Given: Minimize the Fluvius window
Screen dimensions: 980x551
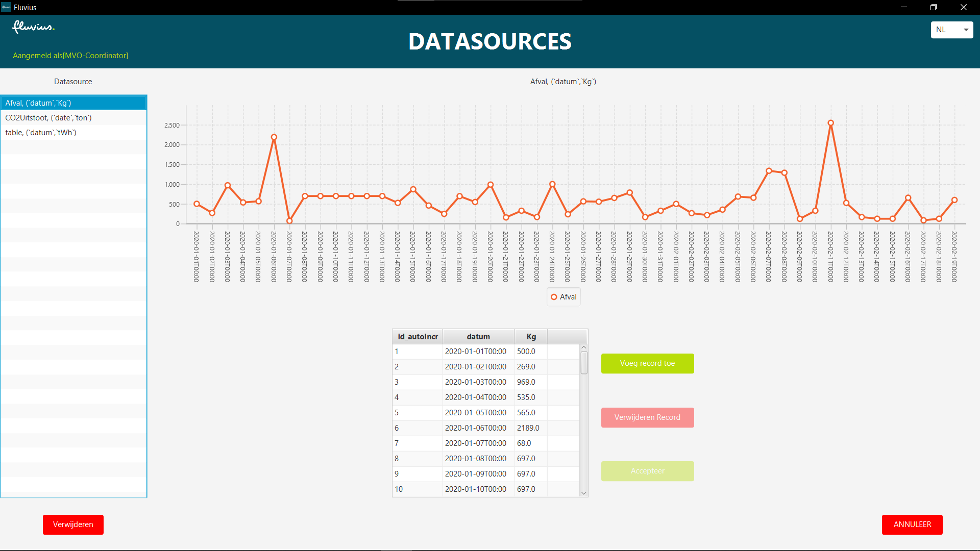Looking at the screenshot, I should (903, 7).
